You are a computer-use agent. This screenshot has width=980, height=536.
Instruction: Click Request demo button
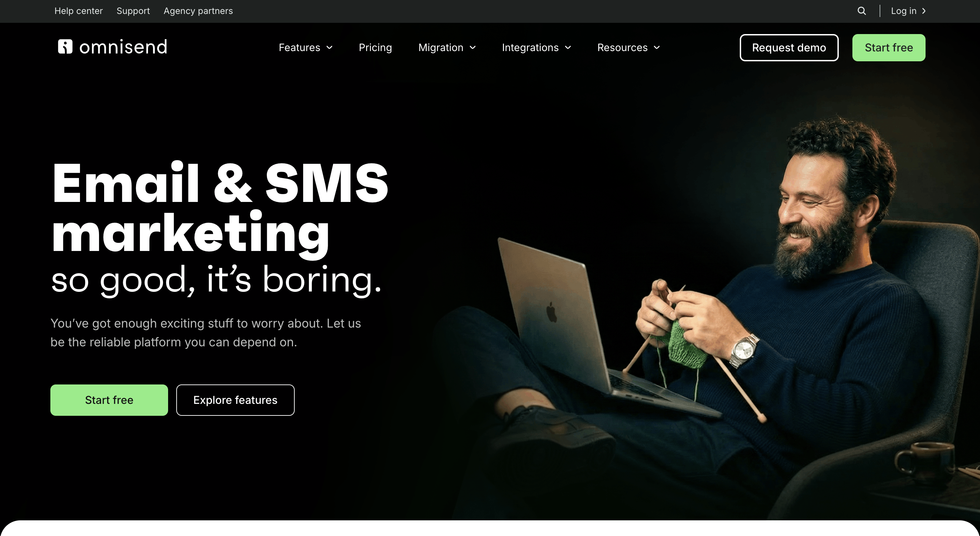789,48
